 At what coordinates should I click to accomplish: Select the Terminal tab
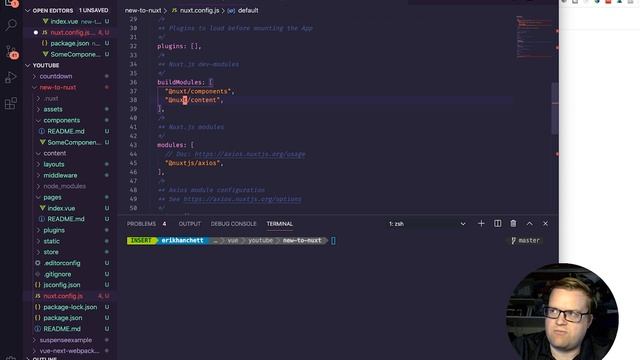tap(280, 224)
